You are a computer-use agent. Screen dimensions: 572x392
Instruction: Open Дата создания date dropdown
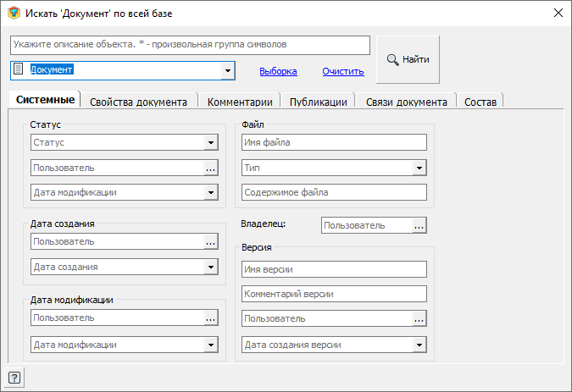211,268
